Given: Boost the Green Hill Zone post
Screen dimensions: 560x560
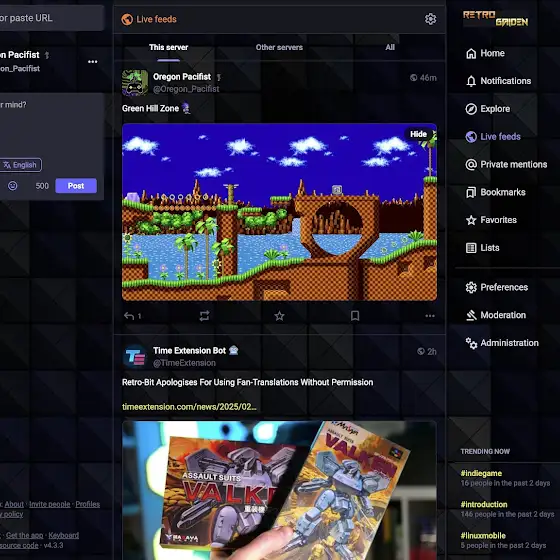Looking at the screenshot, I should coord(204,316).
